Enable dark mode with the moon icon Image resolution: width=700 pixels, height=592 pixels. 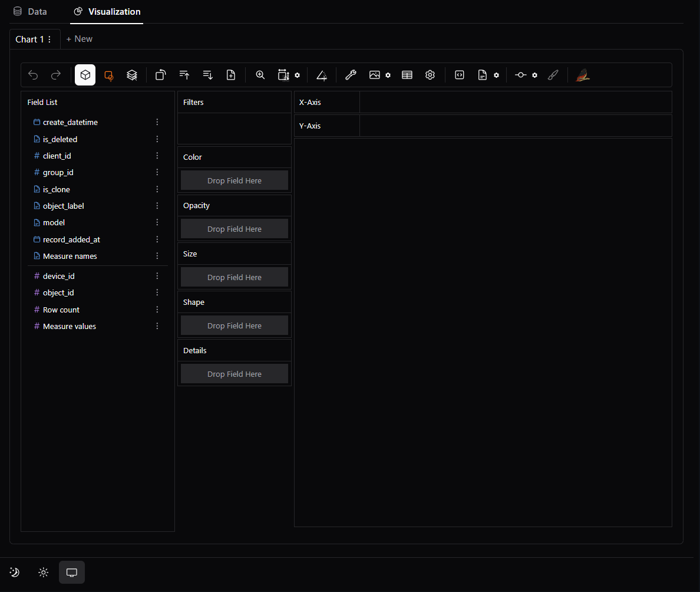click(x=14, y=572)
